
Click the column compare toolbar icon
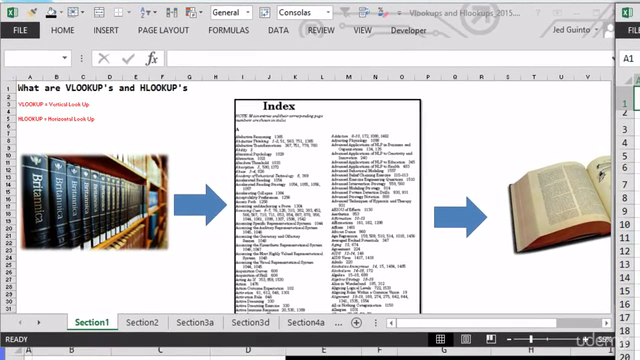[x=172, y=12]
